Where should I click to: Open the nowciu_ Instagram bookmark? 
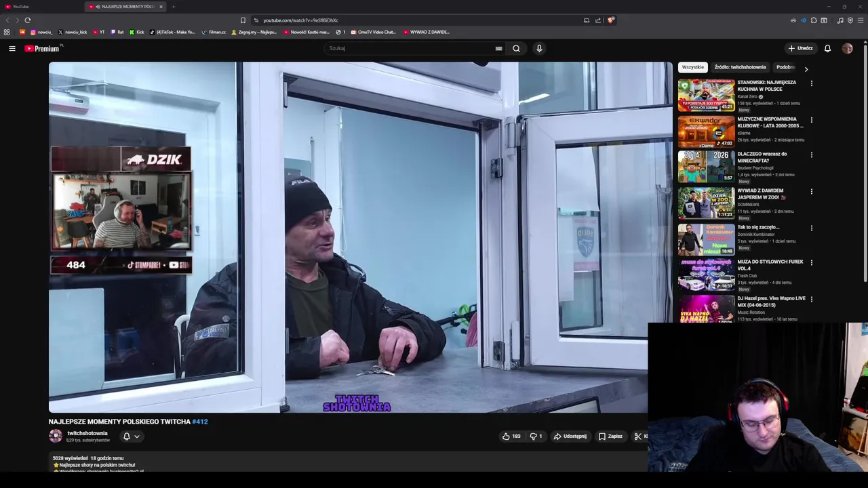tap(41, 32)
